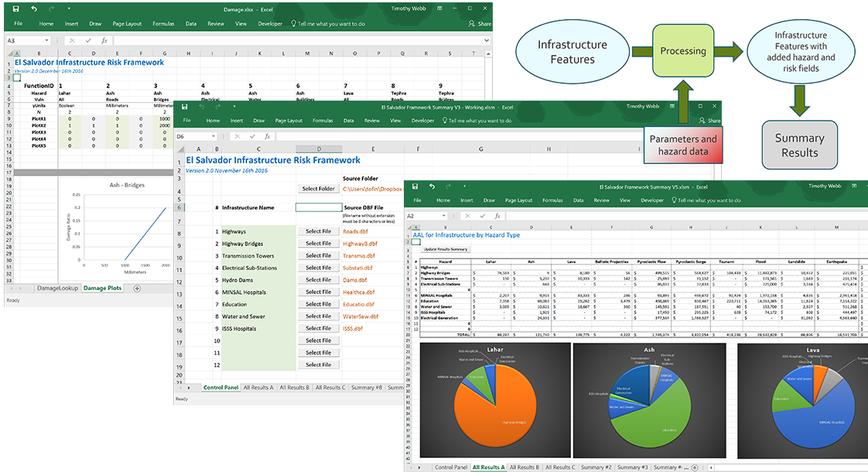Switch to All Results B sheet in V3 window
This screenshot has width=868, height=472.
(x=294, y=388)
